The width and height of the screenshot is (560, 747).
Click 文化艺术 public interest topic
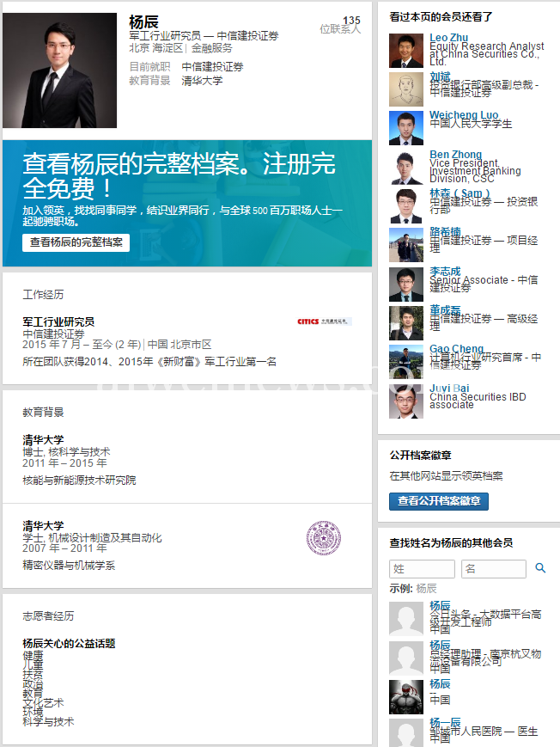43,702
